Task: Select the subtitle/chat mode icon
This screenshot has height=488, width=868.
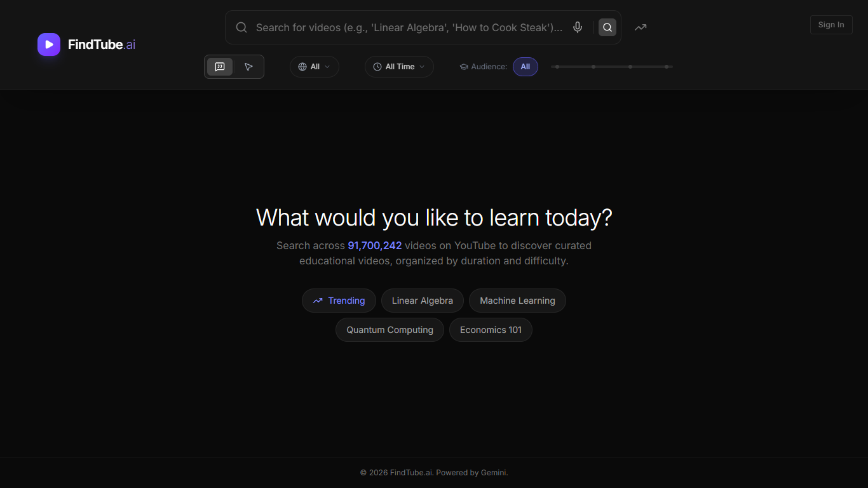Action: pyautogui.click(x=220, y=66)
